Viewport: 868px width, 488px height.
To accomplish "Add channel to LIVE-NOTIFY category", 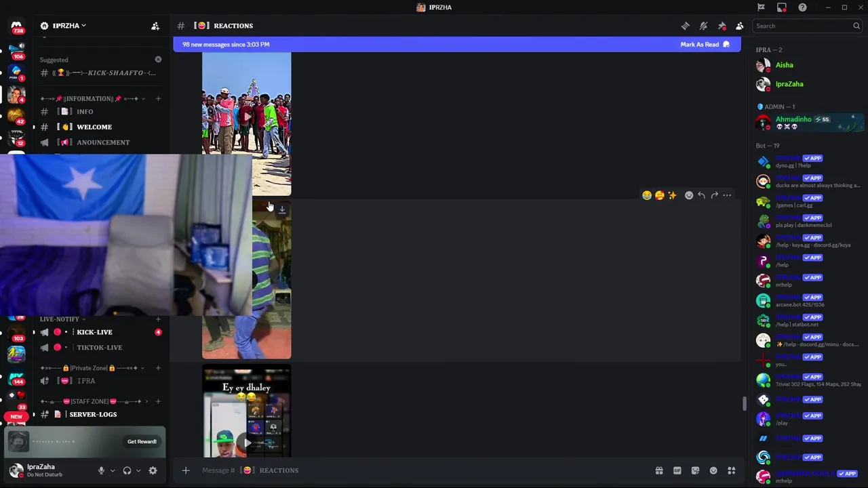I will click(x=158, y=319).
